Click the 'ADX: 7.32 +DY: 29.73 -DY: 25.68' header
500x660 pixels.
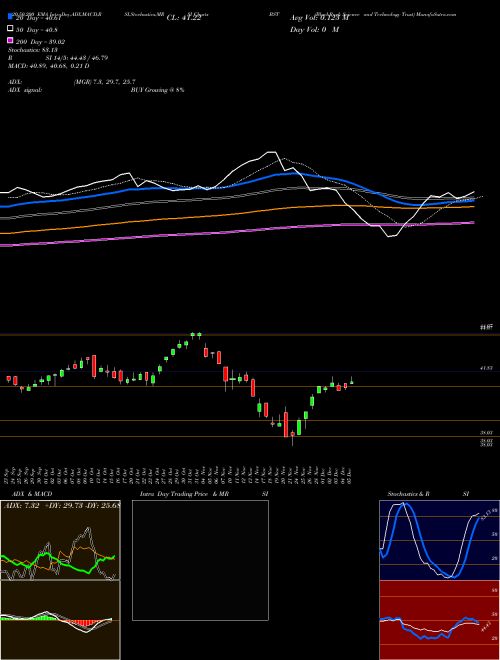coord(62,505)
